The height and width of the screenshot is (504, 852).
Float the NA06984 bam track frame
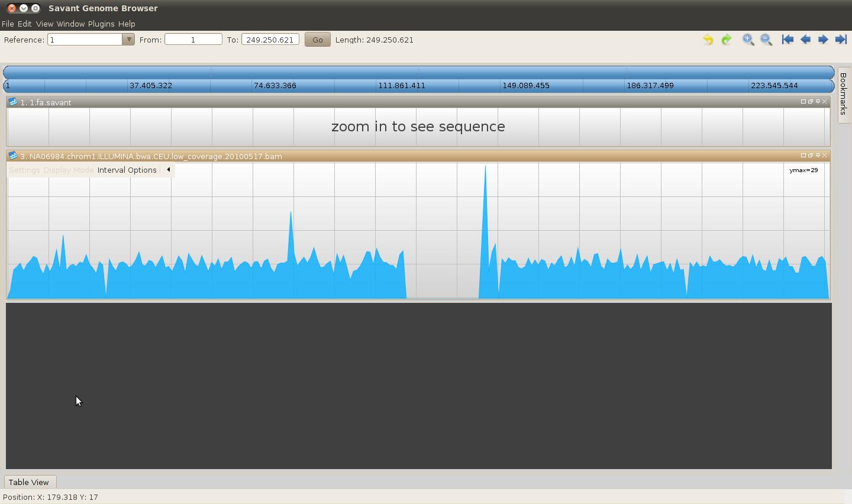click(811, 156)
